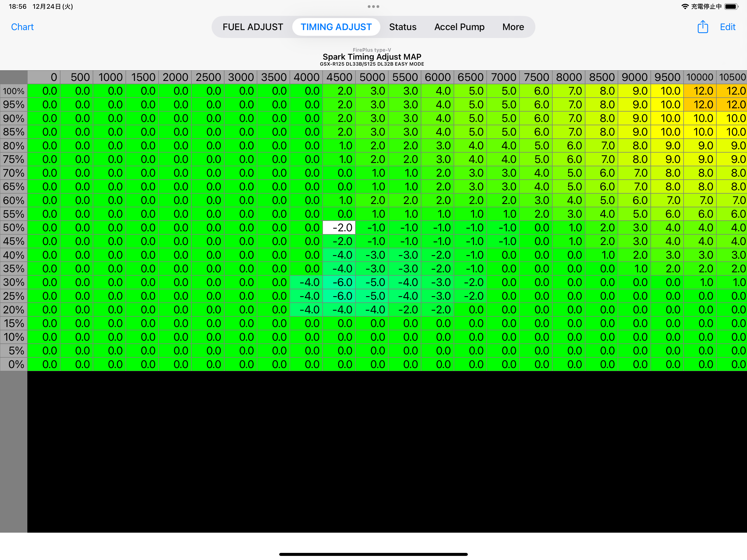Screen dimensions: 747x560
Task: Tap the battery indicator in status bar
Action: click(731, 6)
